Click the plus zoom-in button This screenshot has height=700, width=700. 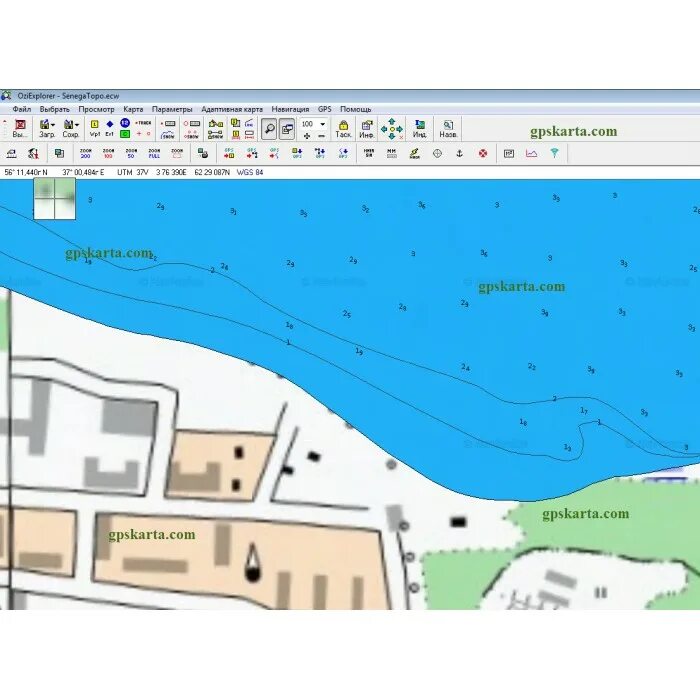point(307,136)
